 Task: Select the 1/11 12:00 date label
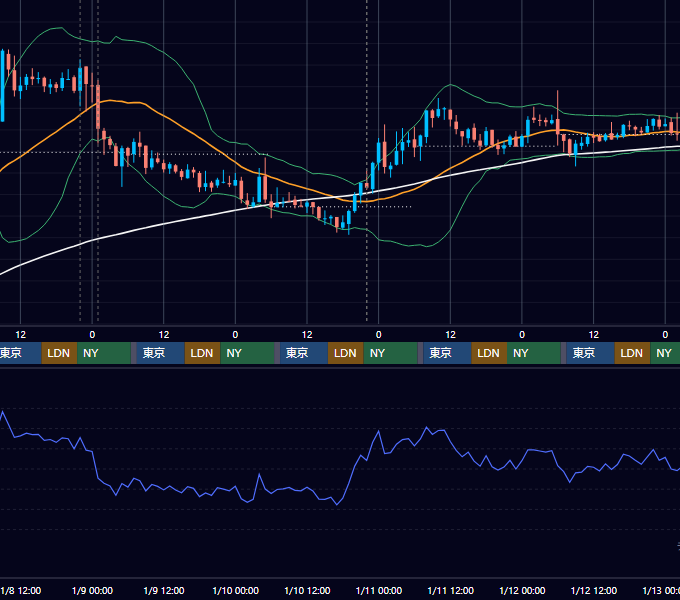click(451, 590)
